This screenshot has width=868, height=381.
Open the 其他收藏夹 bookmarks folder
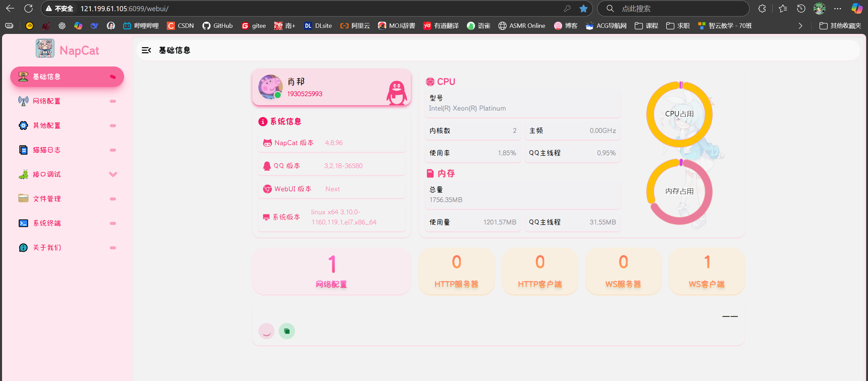[x=840, y=25]
